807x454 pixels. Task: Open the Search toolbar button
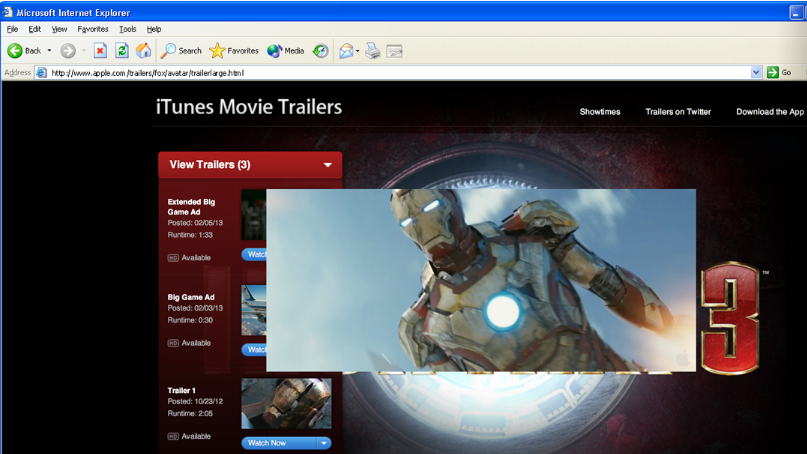pyautogui.click(x=181, y=50)
